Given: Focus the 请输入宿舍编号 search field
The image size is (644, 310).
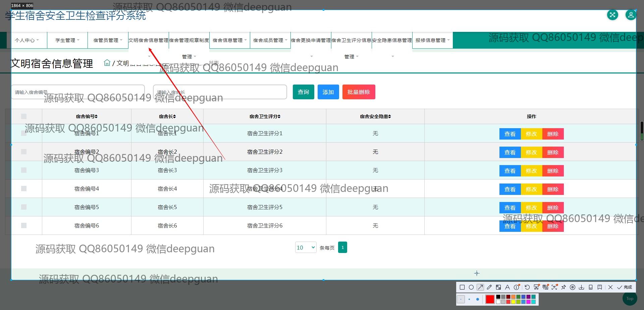Looking at the screenshot, I should (78, 92).
